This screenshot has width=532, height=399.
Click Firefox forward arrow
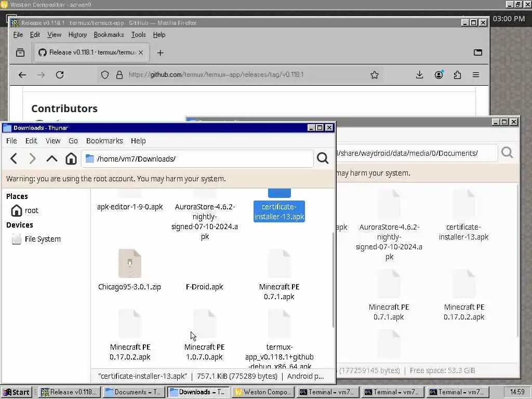click(41, 75)
